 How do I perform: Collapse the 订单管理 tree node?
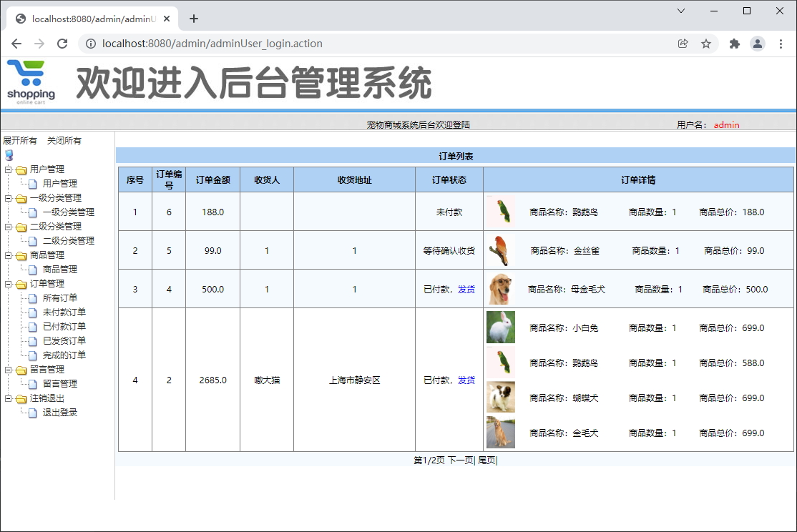[8, 284]
